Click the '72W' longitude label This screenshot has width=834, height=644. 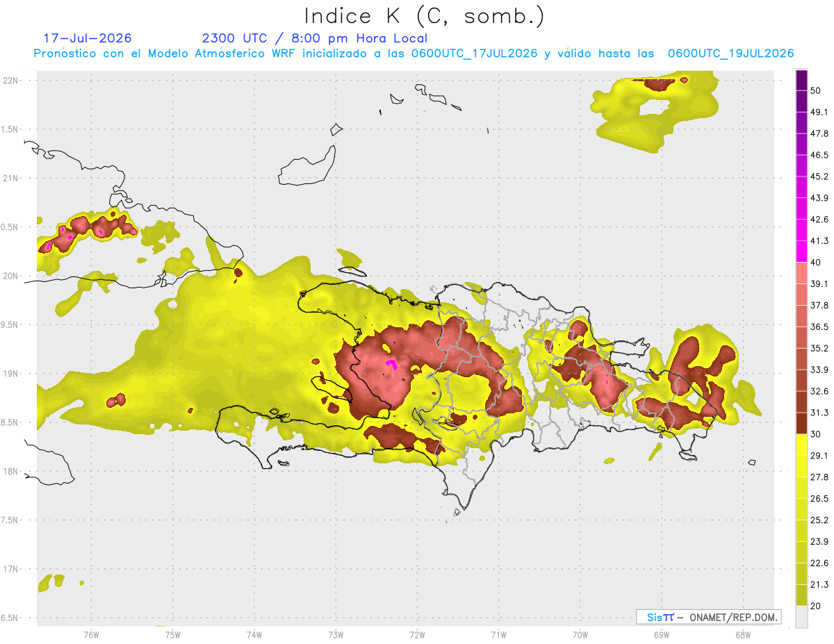(417, 635)
